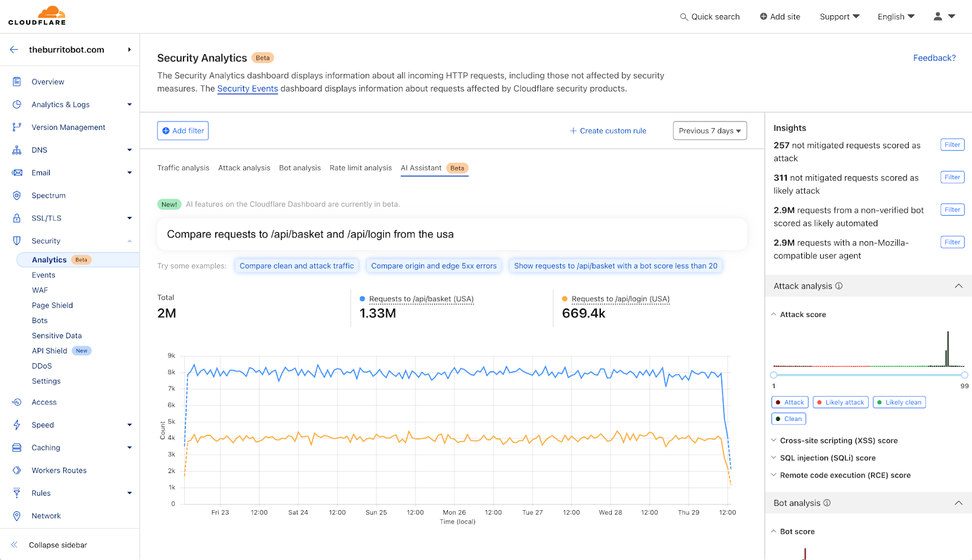Viewport: 972px width, 560px height.
Task: Collapse the Bot score subsection
Action: click(x=793, y=531)
